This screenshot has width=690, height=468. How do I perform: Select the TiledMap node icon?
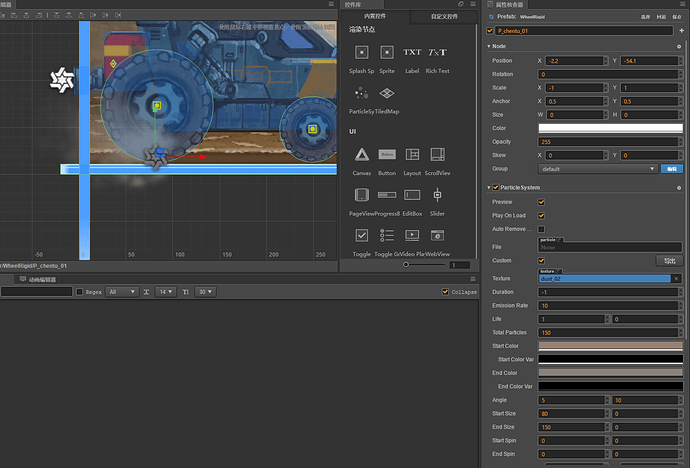[387, 93]
